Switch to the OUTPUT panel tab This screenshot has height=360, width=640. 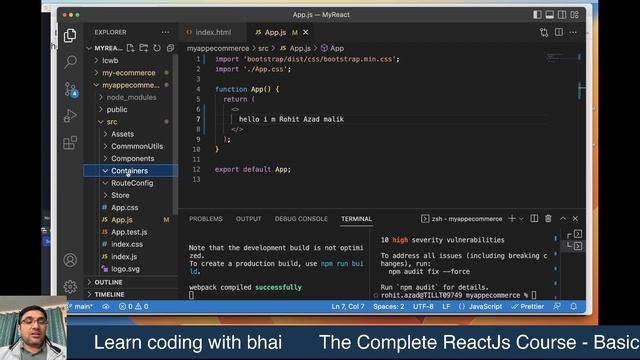[249, 219]
